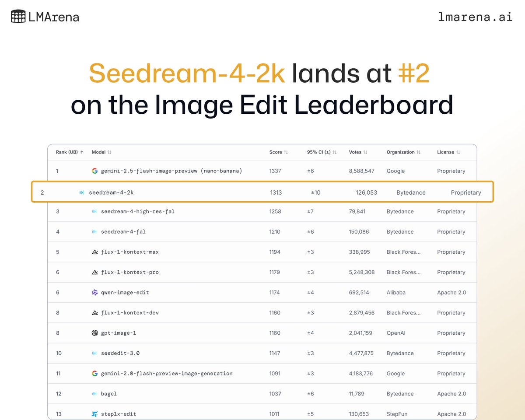
Task: Click the vote count 11,789
Action: [x=357, y=394]
